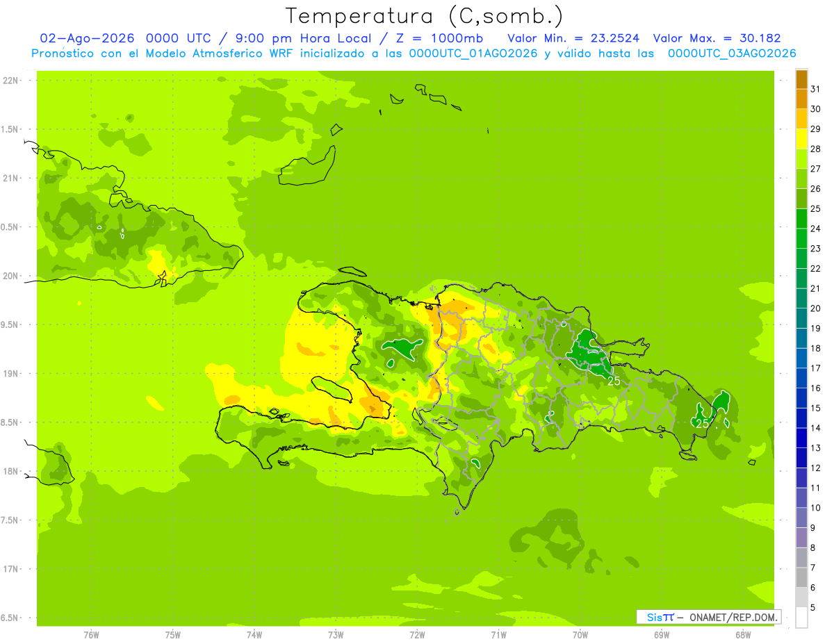Image resolution: width=834 pixels, height=644 pixels.
Task: Click the '17N' latitude label
Action: point(10,569)
